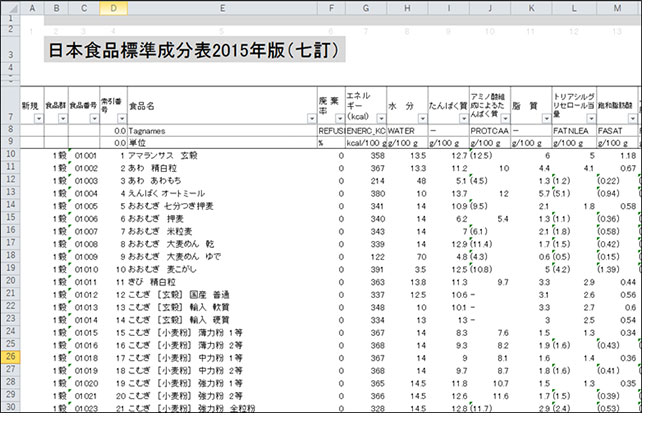Open the トリアシルグリセロール当量 filter dropdown
Screen dimensions: 667x422
tap(591, 119)
